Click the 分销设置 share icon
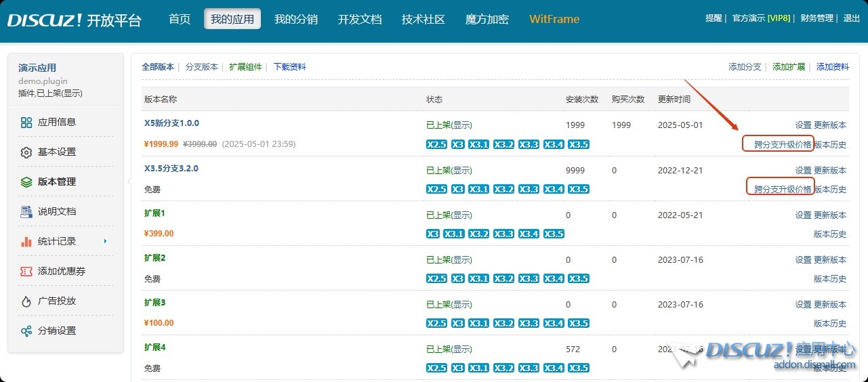Viewport: 868px width, 382px height. [26, 331]
